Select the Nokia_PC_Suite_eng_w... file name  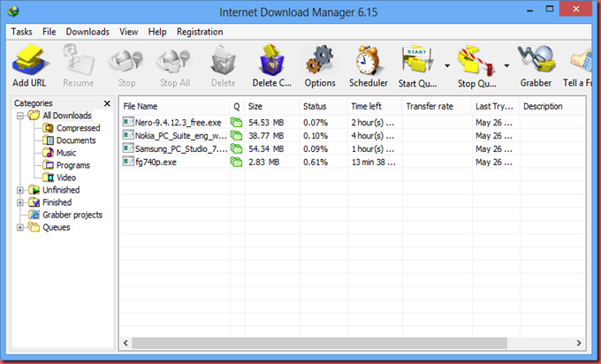pyautogui.click(x=180, y=136)
